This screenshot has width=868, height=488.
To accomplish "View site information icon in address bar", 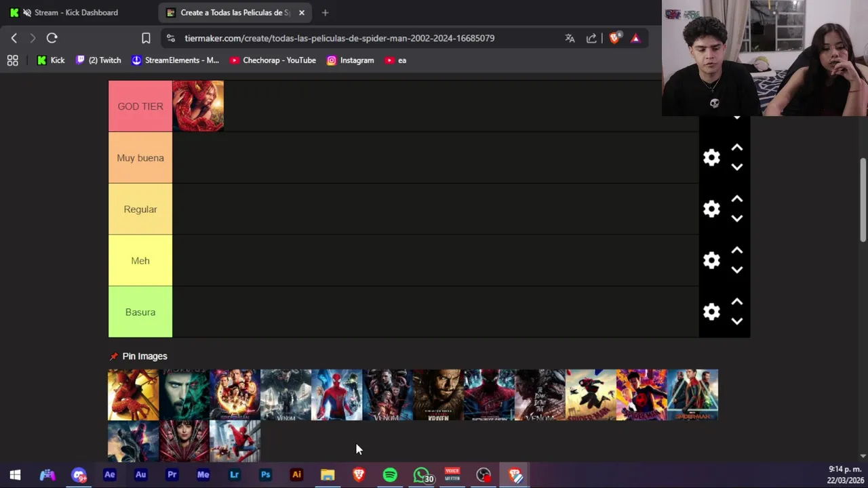I will pyautogui.click(x=171, y=38).
